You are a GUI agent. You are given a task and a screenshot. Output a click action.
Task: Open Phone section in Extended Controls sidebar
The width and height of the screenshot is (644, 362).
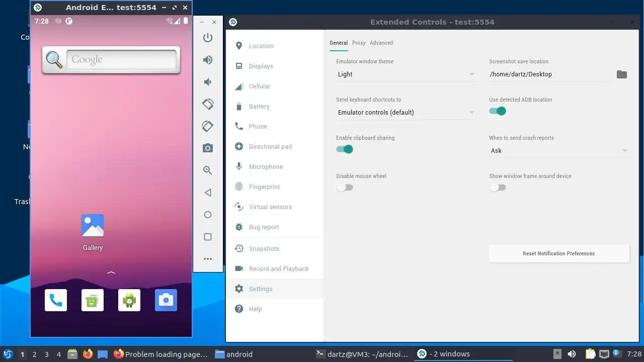click(274, 127)
